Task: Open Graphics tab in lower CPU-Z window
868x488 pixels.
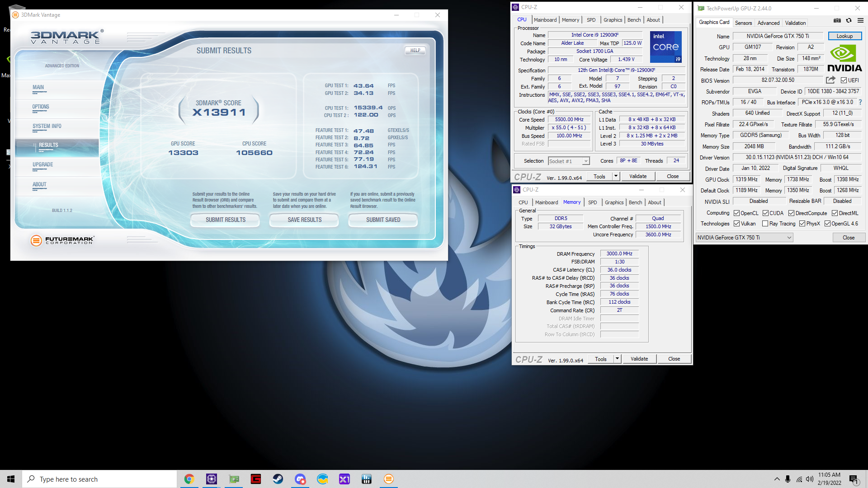Action: coord(614,202)
